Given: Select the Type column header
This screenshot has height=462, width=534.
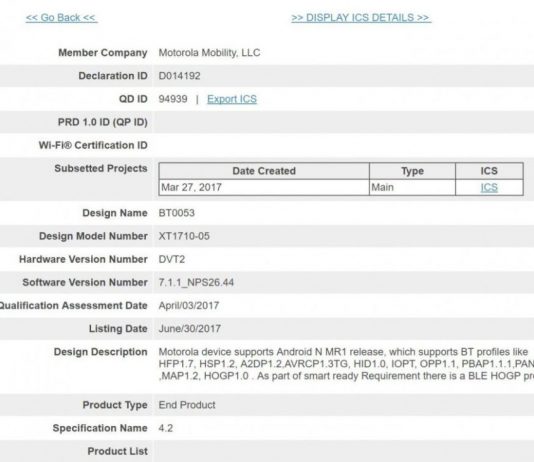Looking at the screenshot, I should (x=412, y=171).
